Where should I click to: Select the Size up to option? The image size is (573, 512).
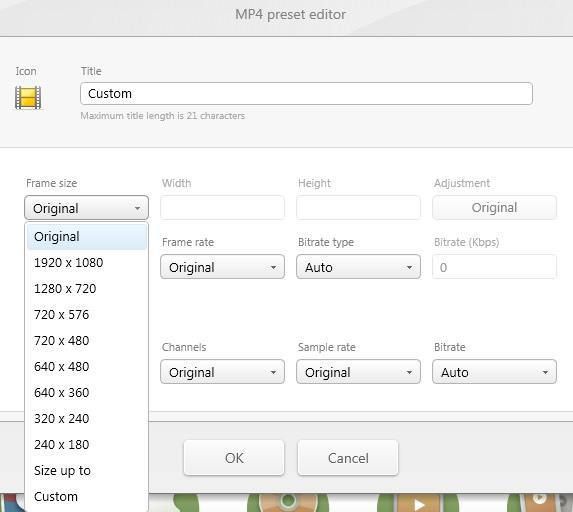pos(87,471)
